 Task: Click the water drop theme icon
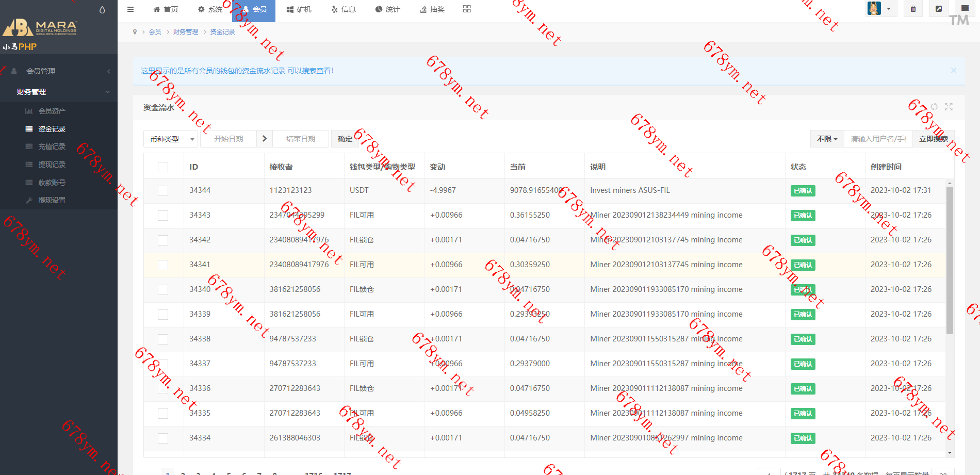(x=102, y=10)
